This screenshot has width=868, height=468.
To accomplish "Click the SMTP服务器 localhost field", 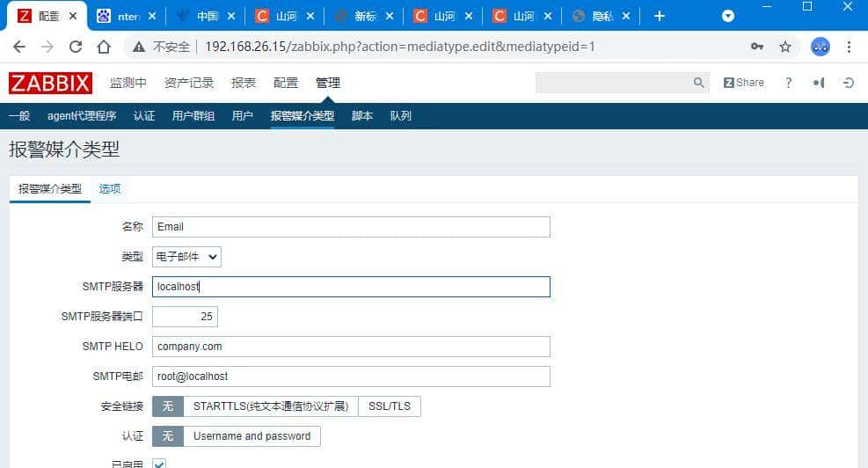I will (x=351, y=287).
